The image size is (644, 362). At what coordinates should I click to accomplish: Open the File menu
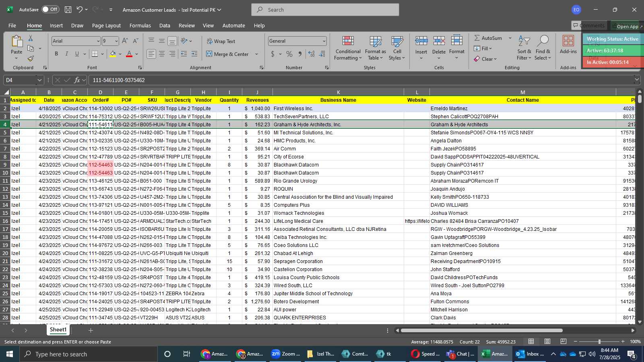point(12,25)
